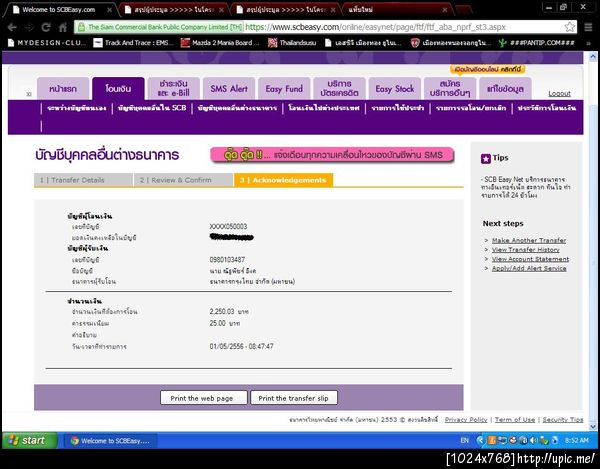Close the Welcome to SCBEasy.com tab
Screen dimensions: 600x469
click(x=109, y=10)
